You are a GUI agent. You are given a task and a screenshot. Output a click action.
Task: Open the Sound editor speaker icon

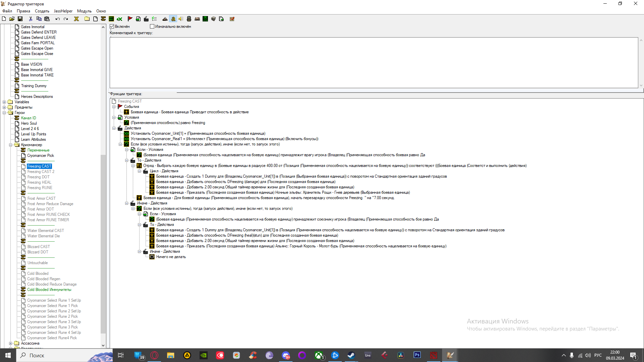[181, 19]
